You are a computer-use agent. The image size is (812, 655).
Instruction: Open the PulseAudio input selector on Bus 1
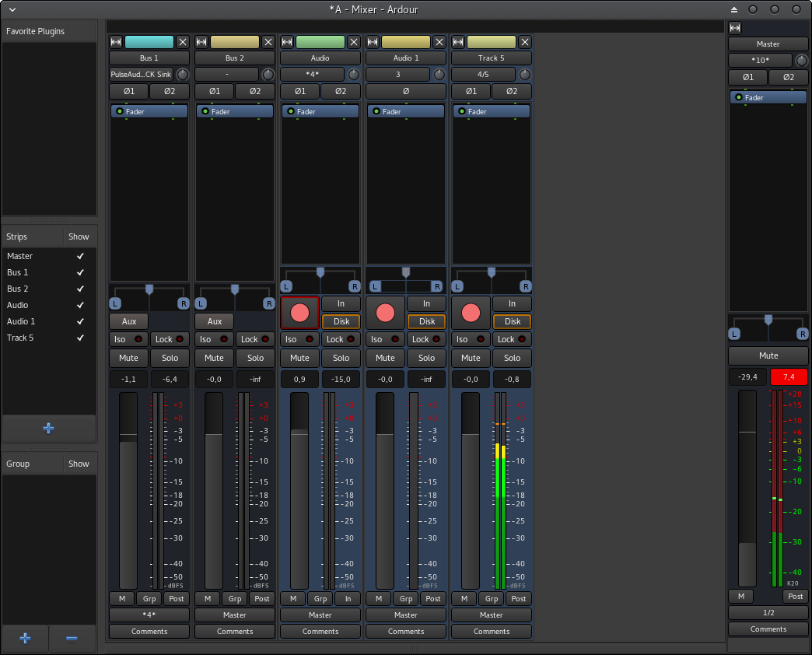pyautogui.click(x=141, y=75)
